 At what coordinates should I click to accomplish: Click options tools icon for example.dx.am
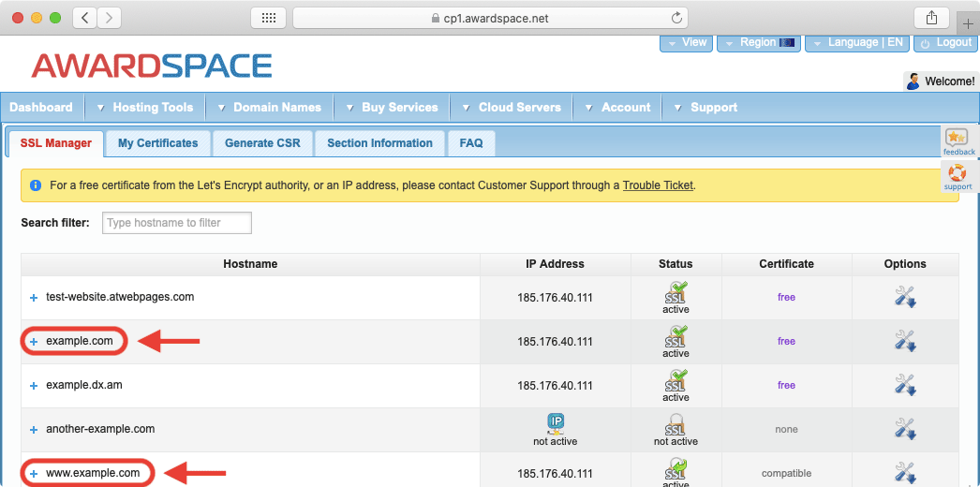pyautogui.click(x=905, y=385)
